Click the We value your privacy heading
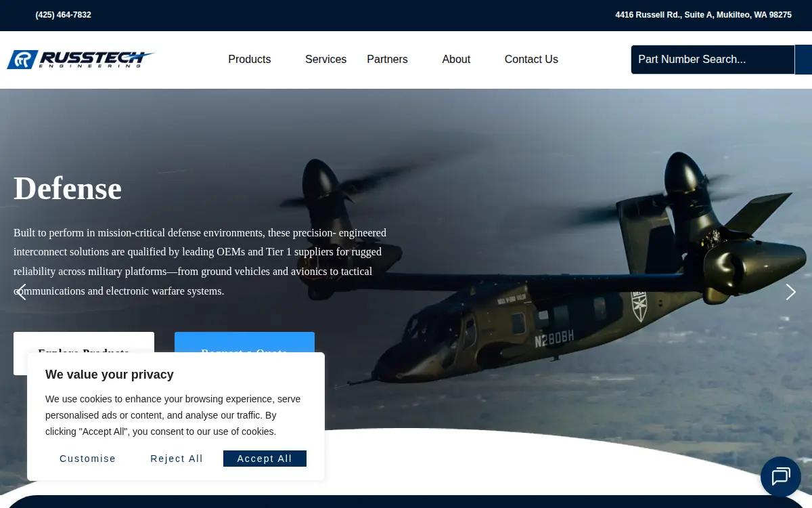Image resolution: width=812 pixels, height=508 pixels. (x=110, y=375)
